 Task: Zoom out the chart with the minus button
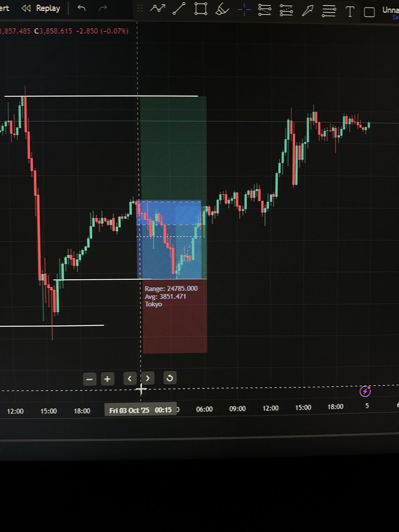coord(90,379)
